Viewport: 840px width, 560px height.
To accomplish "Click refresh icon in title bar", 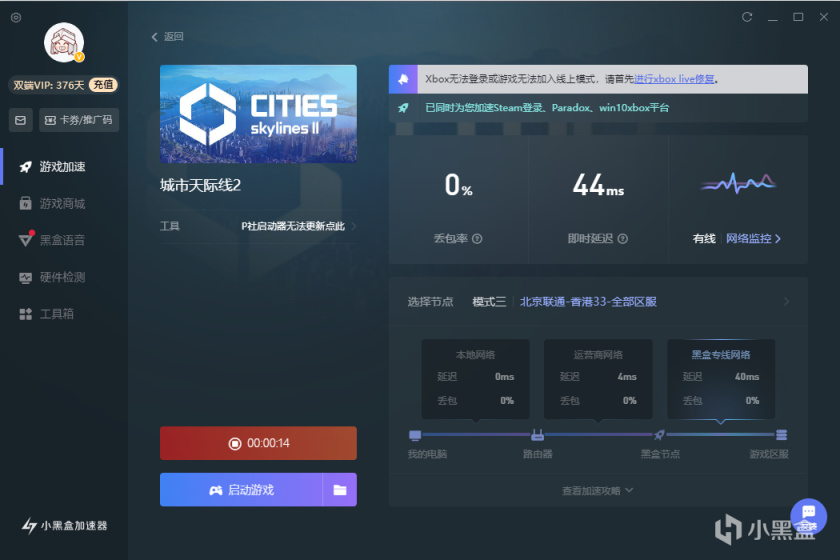I will coord(747,17).
